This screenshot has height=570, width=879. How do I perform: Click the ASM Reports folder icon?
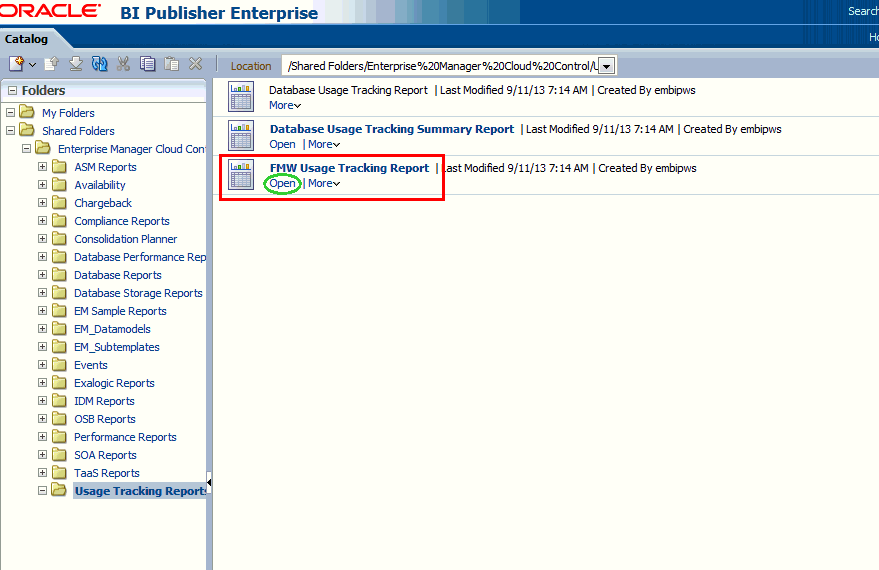(x=59, y=166)
